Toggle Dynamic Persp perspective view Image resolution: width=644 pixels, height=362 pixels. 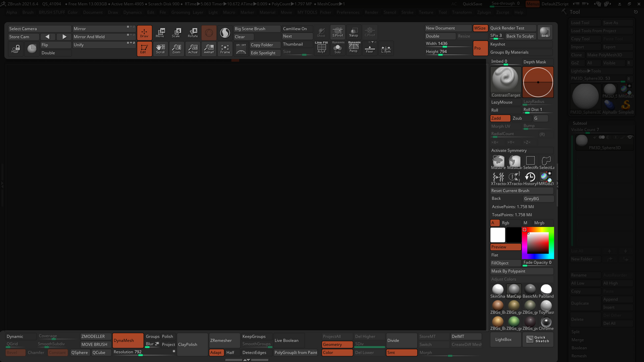coord(354,47)
